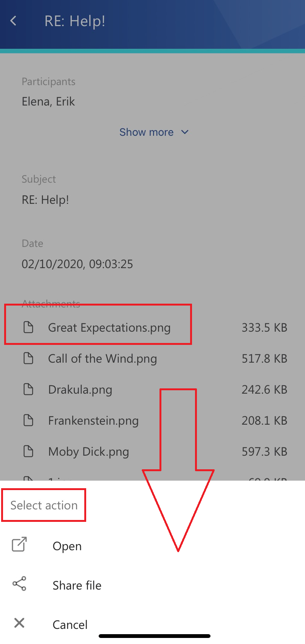
Task: Click the Cancel X icon
Action: [19, 623]
